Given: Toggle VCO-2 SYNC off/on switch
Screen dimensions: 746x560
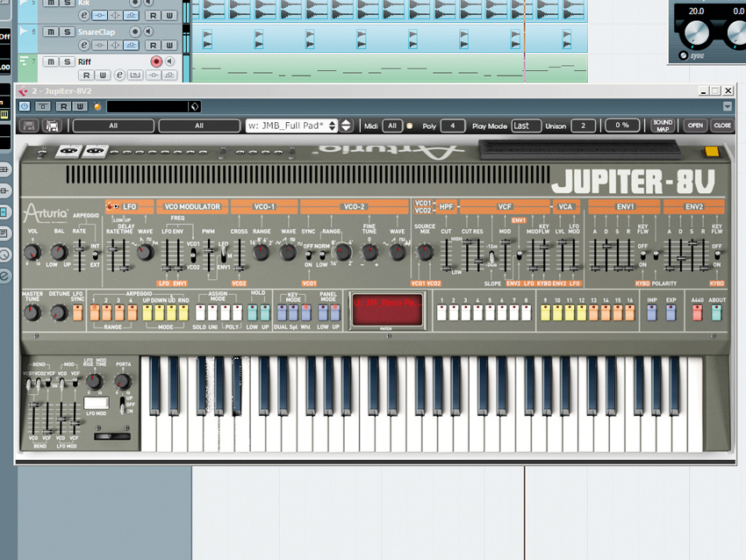Looking at the screenshot, I should (308, 255).
